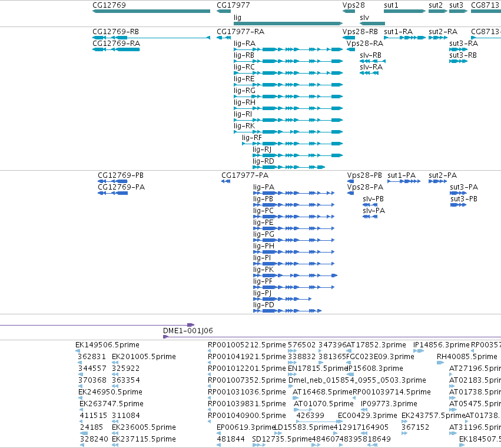The width and height of the screenshot is (501, 448).
Task: Click EST entry 367152
Action: (415, 427)
